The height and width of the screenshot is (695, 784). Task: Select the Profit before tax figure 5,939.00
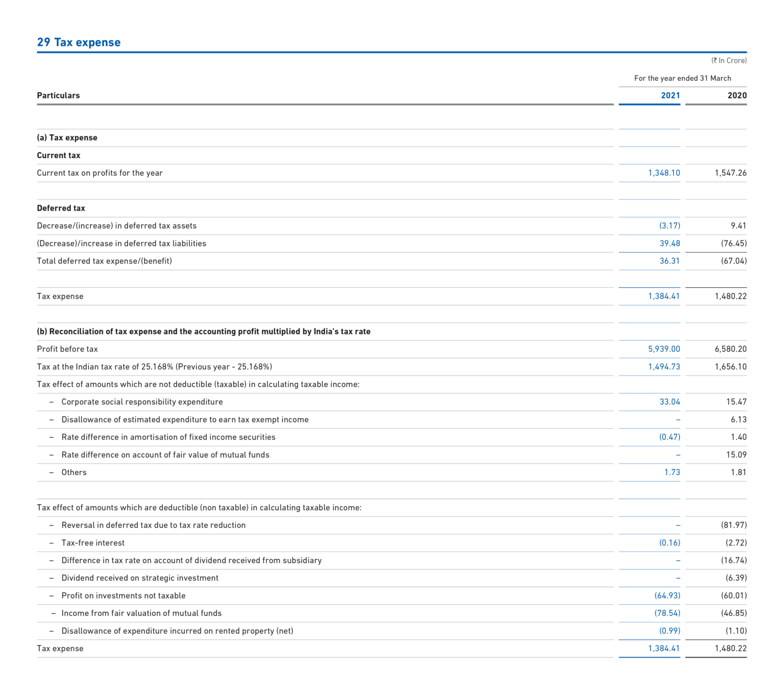point(664,349)
